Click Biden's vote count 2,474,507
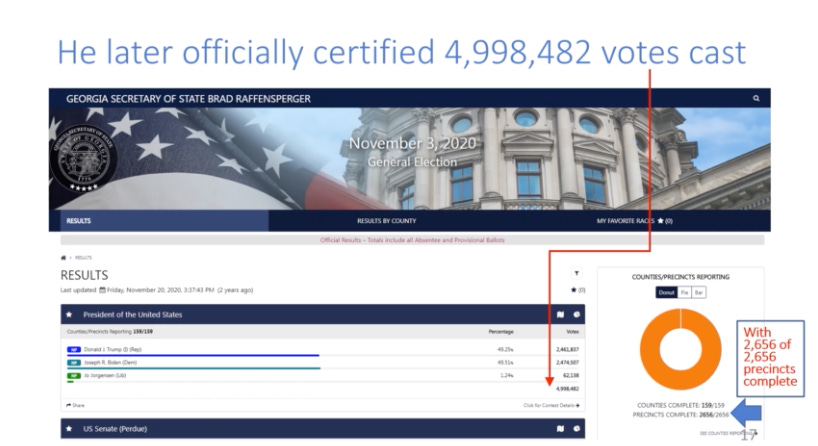The height and width of the screenshot is (446, 818). click(567, 363)
